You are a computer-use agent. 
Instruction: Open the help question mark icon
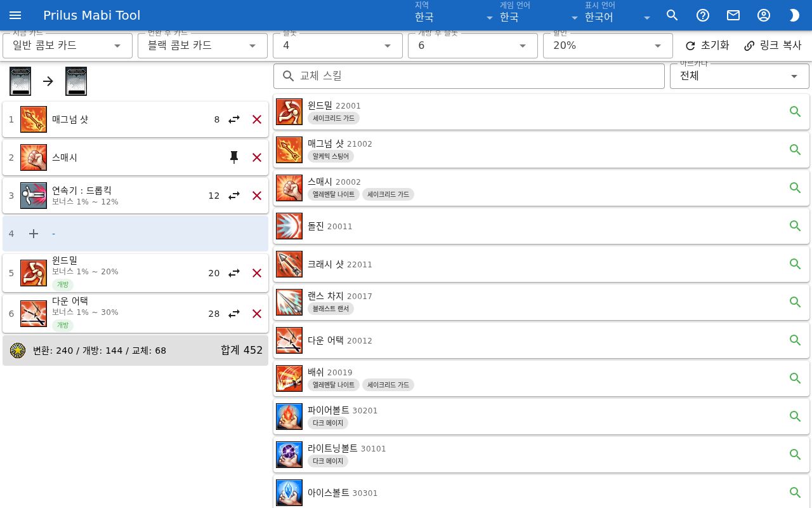click(703, 15)
